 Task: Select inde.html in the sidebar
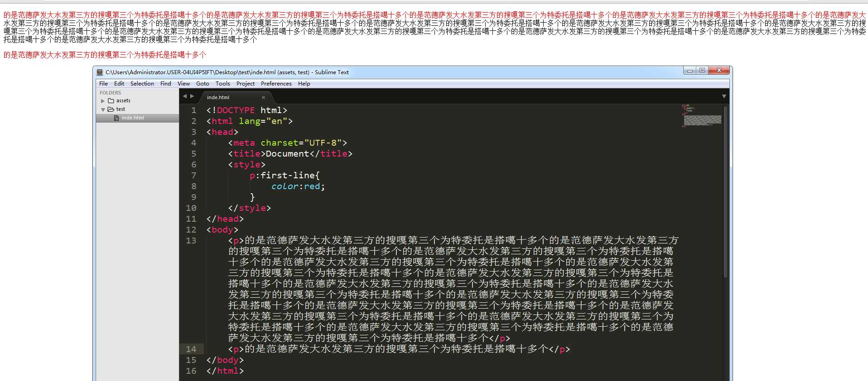[137, 118]
